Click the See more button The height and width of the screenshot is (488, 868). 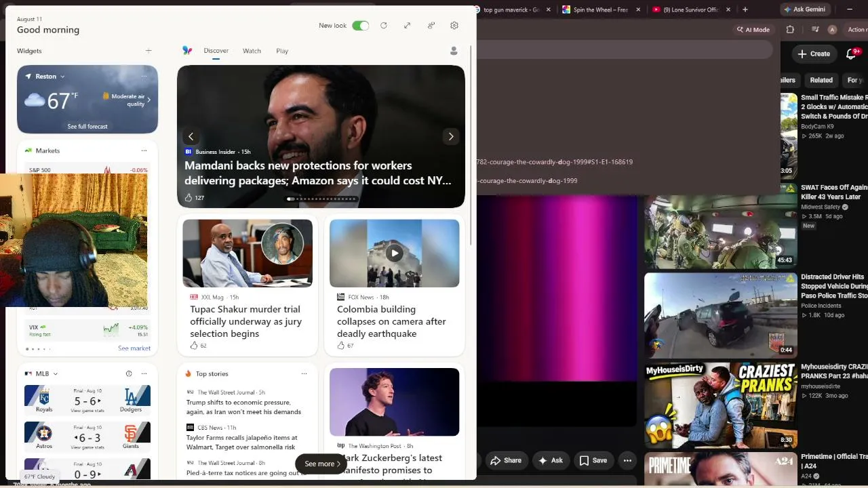(321, 464)
